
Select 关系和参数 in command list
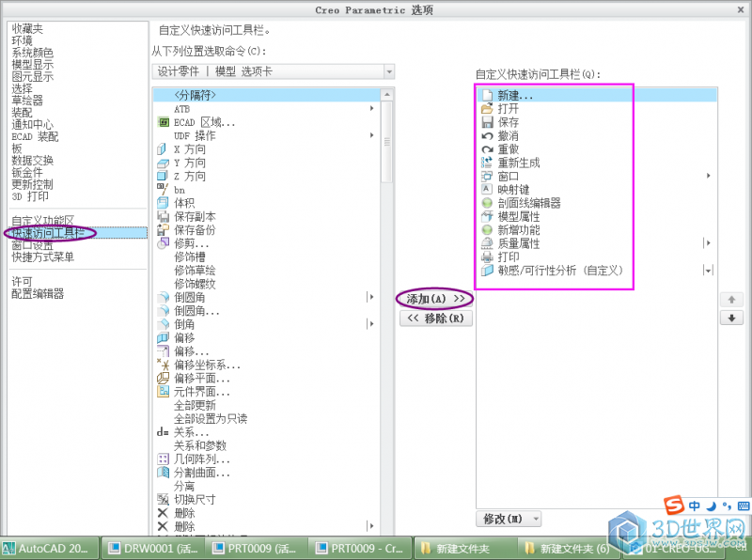(200, 445)
